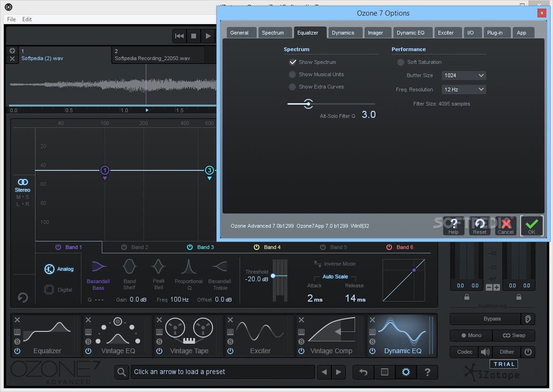Screen dimensions: 553x392
Task: Select the Peak Bell filter shape
Action: 158,275
